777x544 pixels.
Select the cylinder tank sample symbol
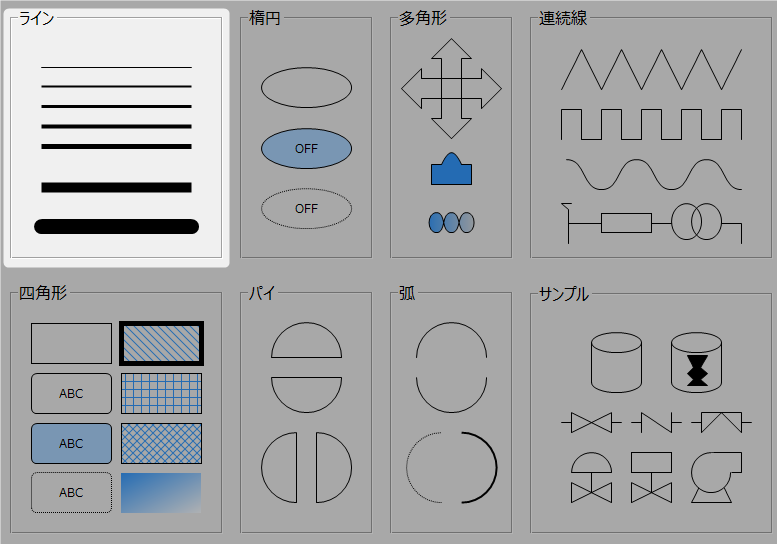(616, 362)
